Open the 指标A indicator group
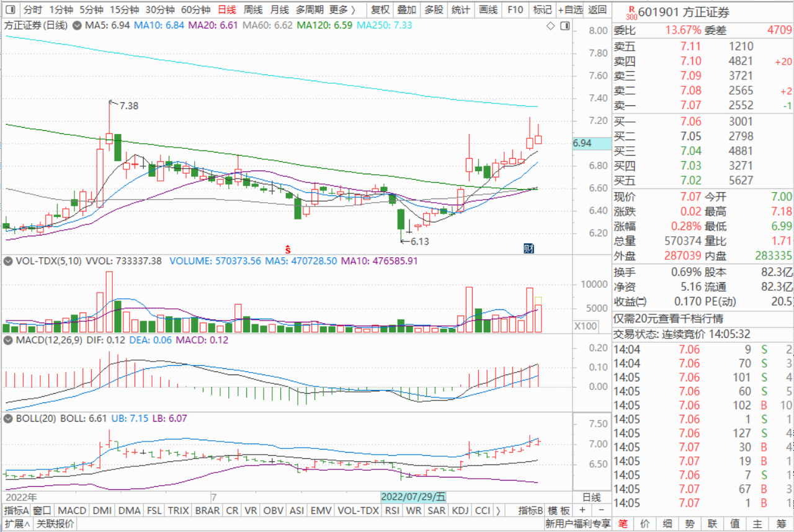This screenshot has width=794, height=532. [16, 510]
